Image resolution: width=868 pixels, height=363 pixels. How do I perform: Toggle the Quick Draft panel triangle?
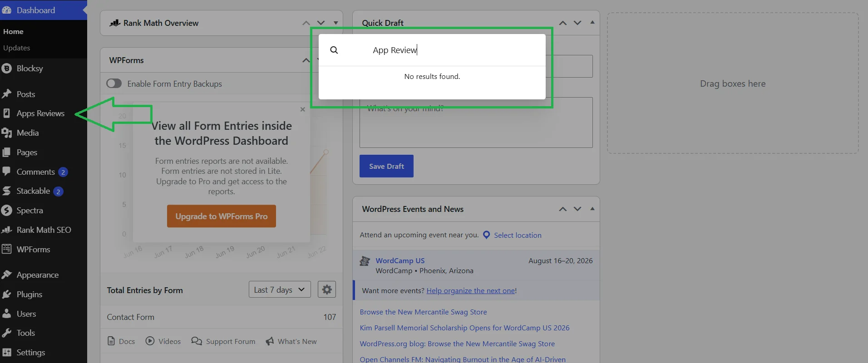pyautogui.click(x=592, y=22)
